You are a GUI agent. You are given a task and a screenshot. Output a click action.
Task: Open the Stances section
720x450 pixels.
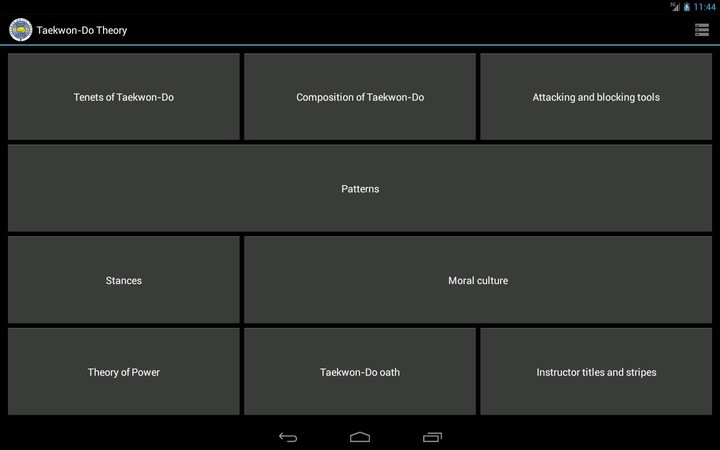coord(124,280)
